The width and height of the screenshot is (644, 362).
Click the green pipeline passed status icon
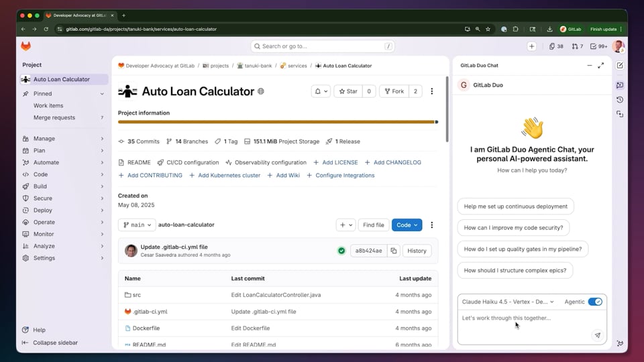tap(341, 251)
